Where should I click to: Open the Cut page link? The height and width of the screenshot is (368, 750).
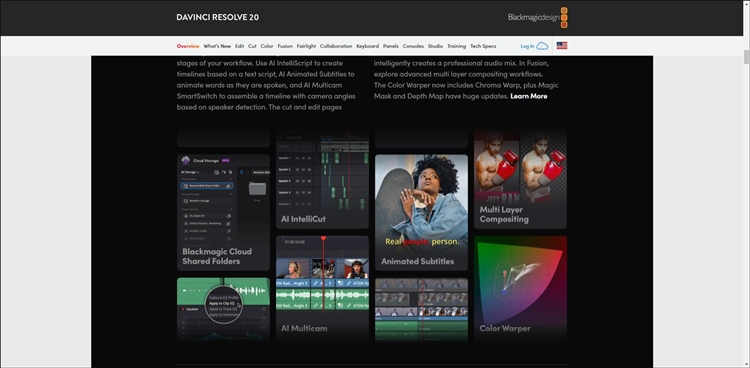coord(253,46)
